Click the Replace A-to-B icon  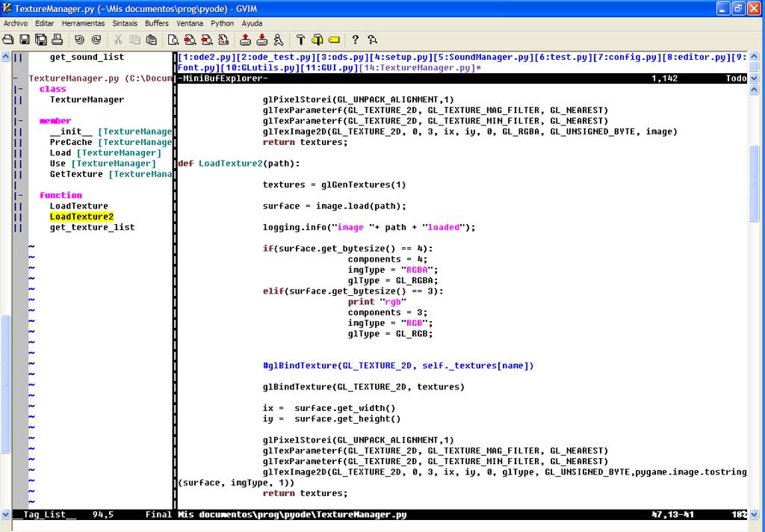pos(223,40)
